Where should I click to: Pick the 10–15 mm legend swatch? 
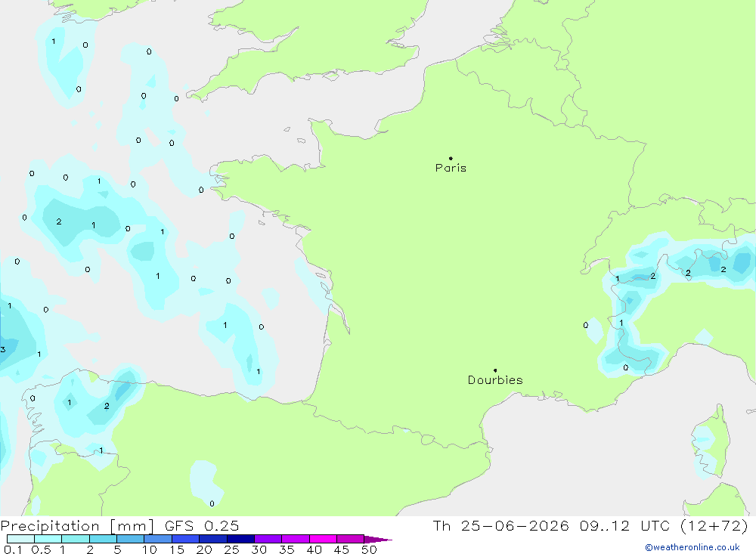pyautogui.click(x=158, y=539)
